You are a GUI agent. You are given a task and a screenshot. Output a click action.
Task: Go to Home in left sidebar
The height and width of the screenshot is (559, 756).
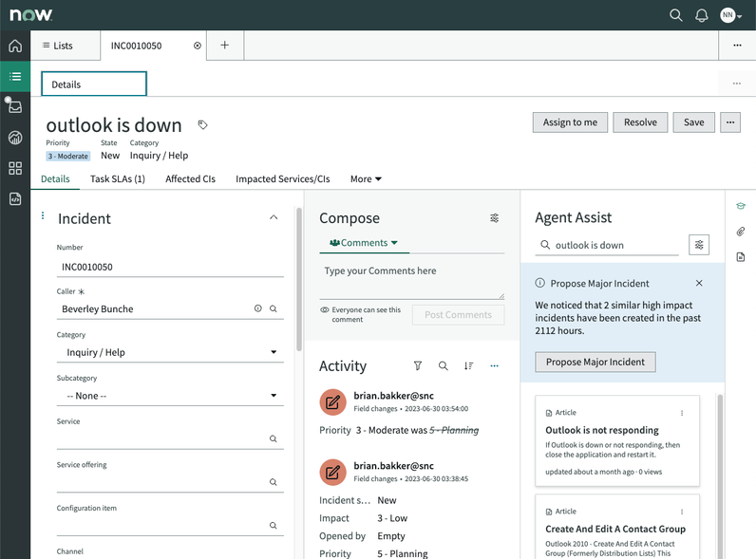pos(15,46)
